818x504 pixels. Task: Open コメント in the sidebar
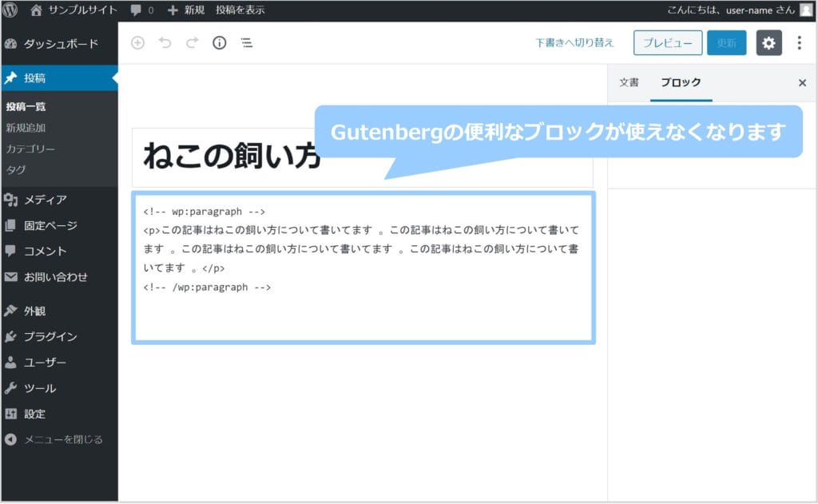point(59,251)
